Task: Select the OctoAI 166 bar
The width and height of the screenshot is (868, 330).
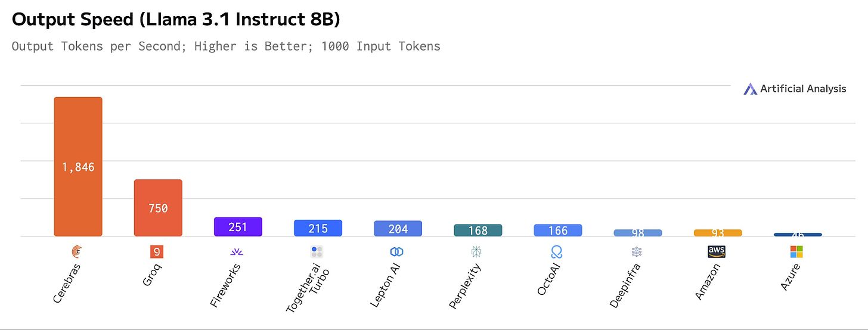Action: (557, 231)
